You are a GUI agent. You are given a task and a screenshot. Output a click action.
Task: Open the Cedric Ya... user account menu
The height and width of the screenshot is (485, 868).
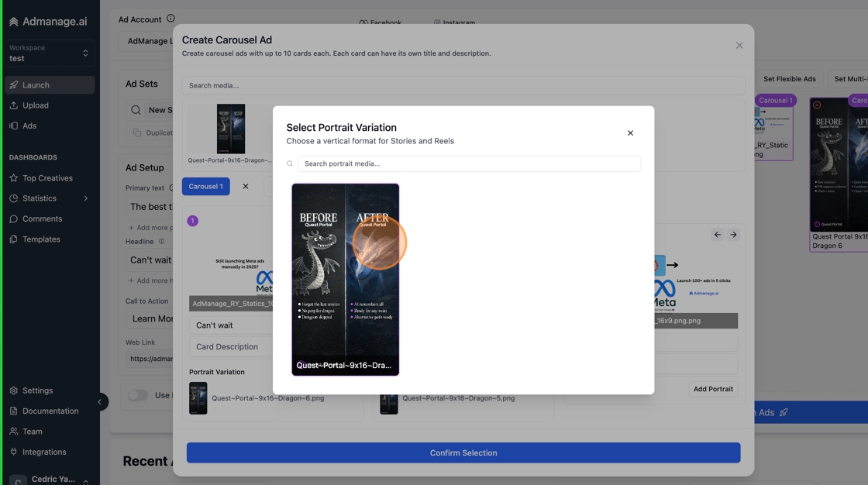[50, 480]
